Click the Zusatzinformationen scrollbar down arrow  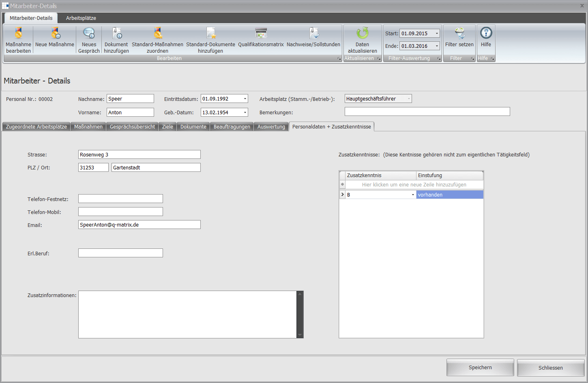(x=300, y=335)
